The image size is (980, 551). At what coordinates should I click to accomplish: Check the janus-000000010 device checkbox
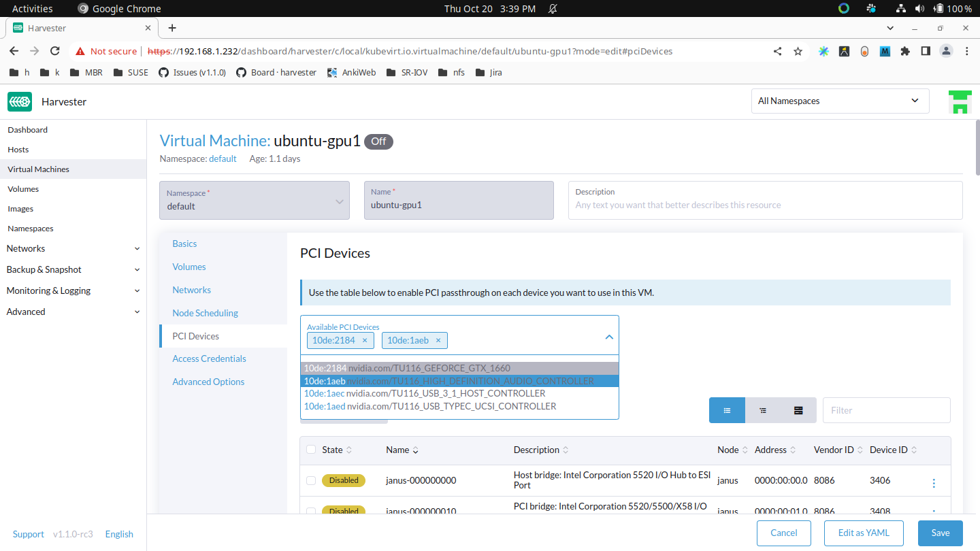pos(311,511)
